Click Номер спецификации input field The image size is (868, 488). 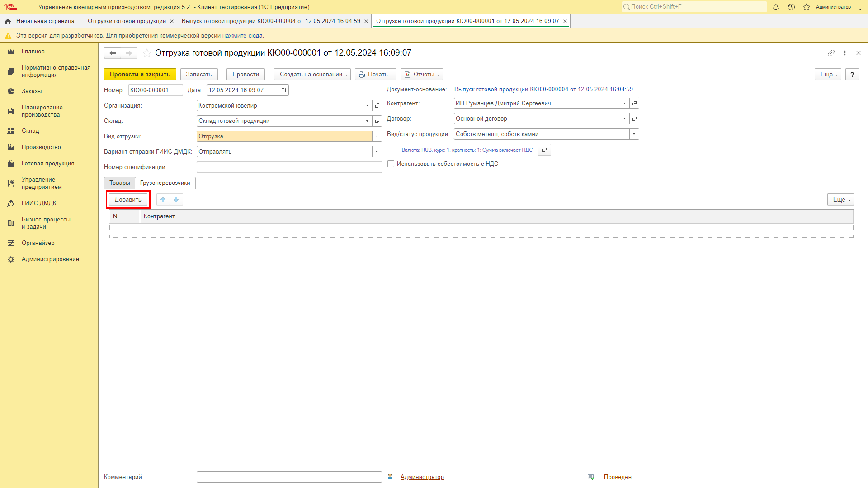[x=289, y=167]
